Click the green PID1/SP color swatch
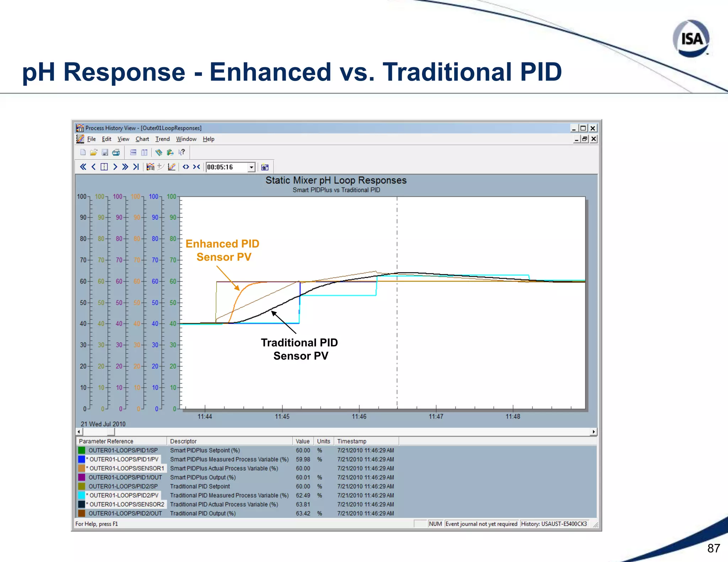 coord(81,450)
